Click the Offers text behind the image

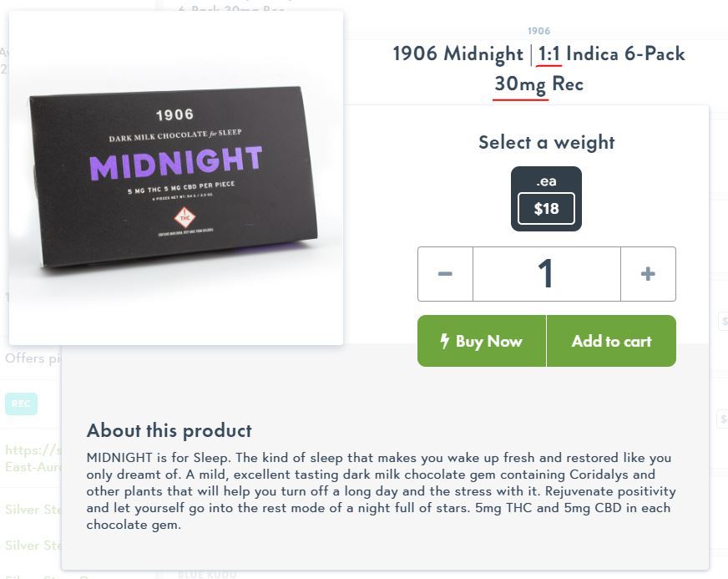[x=33, y=358]
